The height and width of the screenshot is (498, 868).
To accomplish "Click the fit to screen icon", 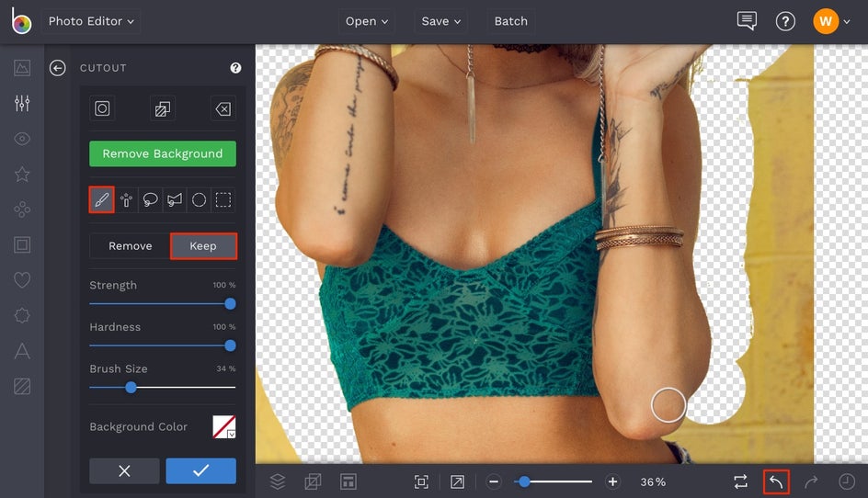I will coord(421,482).
